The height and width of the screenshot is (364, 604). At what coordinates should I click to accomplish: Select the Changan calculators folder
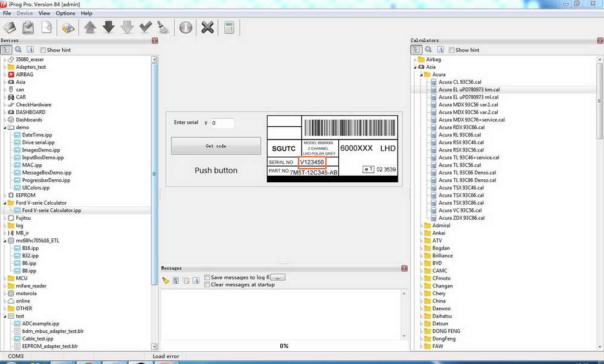(x=442, y=286)
